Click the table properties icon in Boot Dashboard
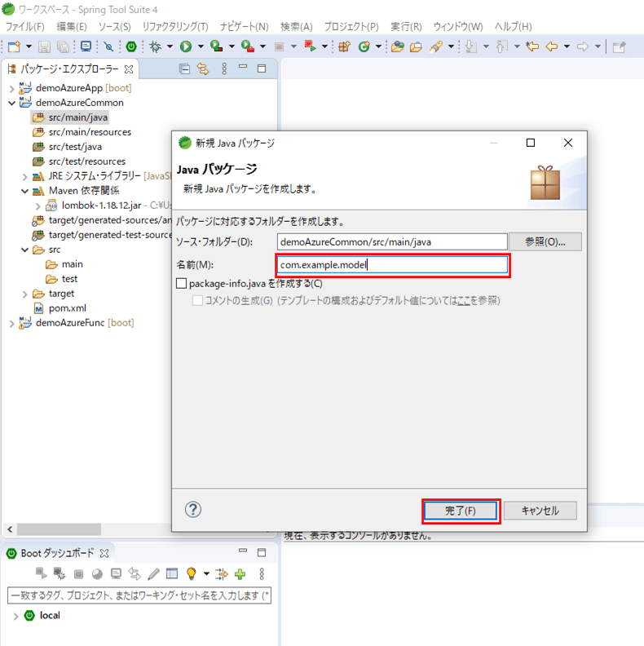644x646 pixels. coord(172,573)
